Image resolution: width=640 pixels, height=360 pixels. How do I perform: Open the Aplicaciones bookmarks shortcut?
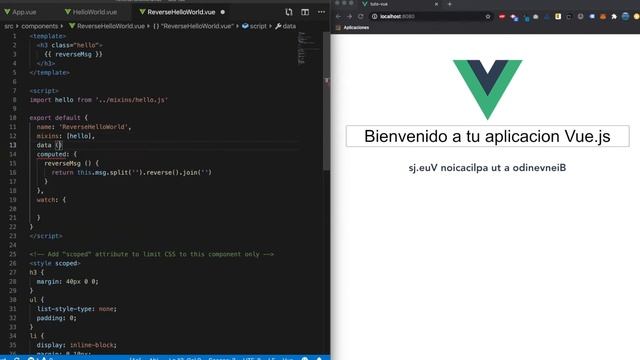(353, 28)
